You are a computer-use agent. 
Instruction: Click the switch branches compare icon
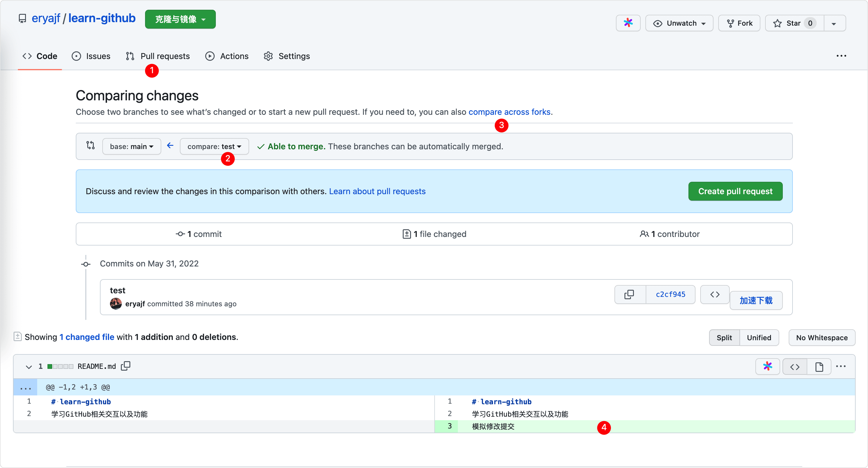90,146
